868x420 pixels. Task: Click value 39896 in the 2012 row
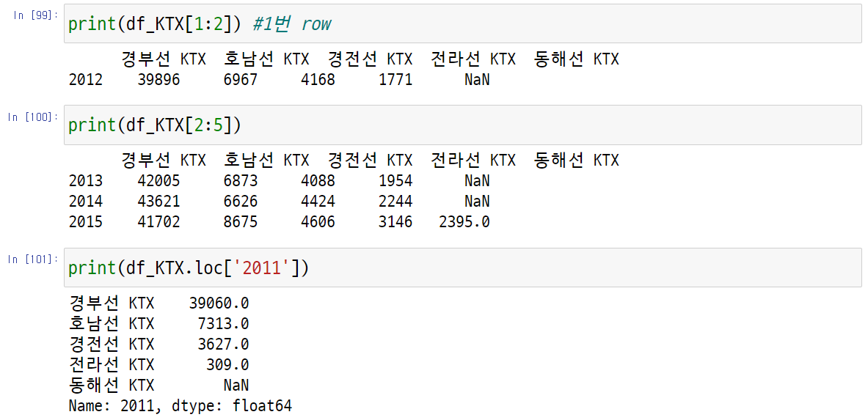point(159,80)
